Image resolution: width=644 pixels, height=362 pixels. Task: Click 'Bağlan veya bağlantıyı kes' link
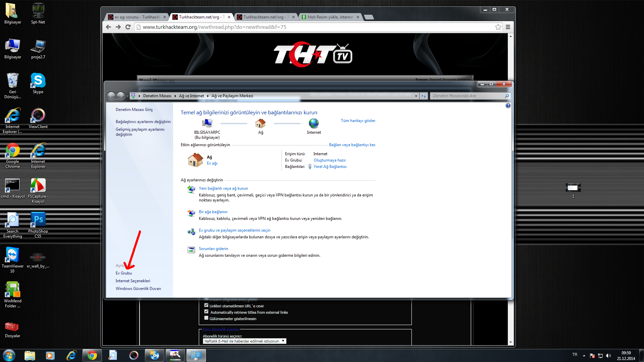coord(352,145)
